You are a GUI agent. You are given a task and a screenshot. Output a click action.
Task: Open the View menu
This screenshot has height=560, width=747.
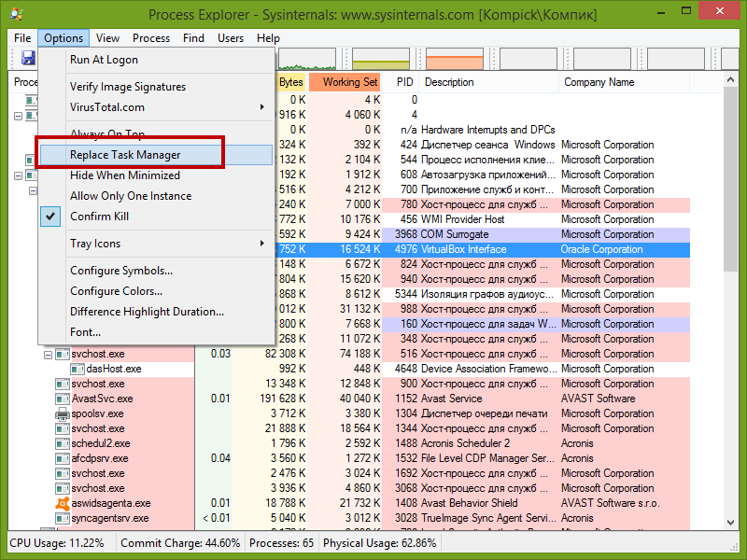tap(107, 38)
